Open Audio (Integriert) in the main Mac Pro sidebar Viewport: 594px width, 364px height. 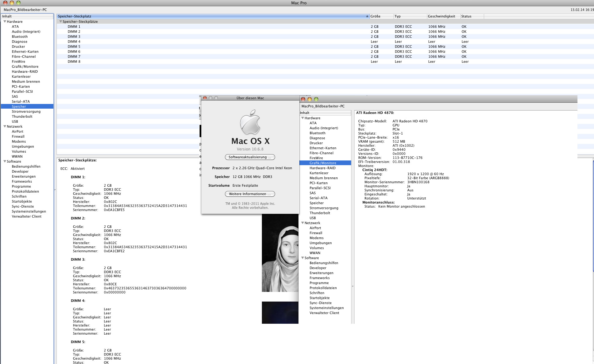(x=26, y=32)
